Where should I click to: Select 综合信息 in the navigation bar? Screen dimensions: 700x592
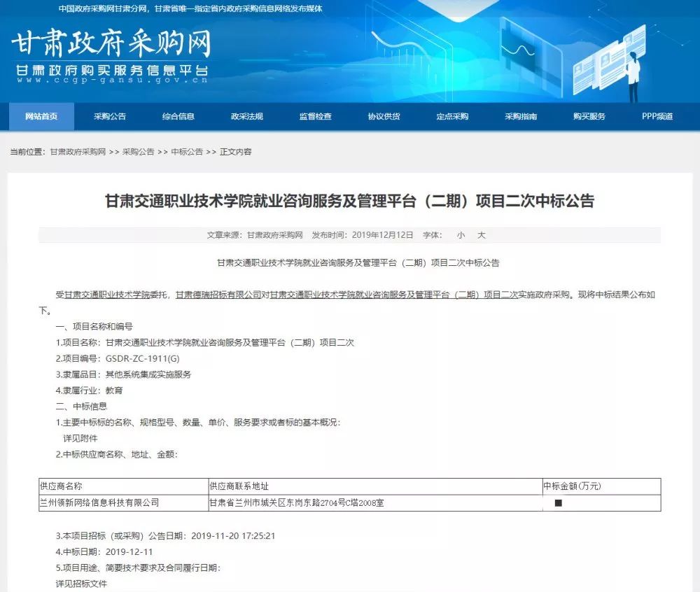pyautogui.click(x=178, y=117)
